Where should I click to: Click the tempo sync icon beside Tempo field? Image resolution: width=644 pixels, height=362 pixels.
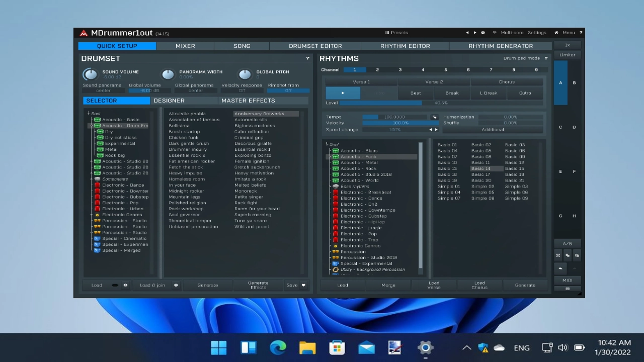coord(435,117)
